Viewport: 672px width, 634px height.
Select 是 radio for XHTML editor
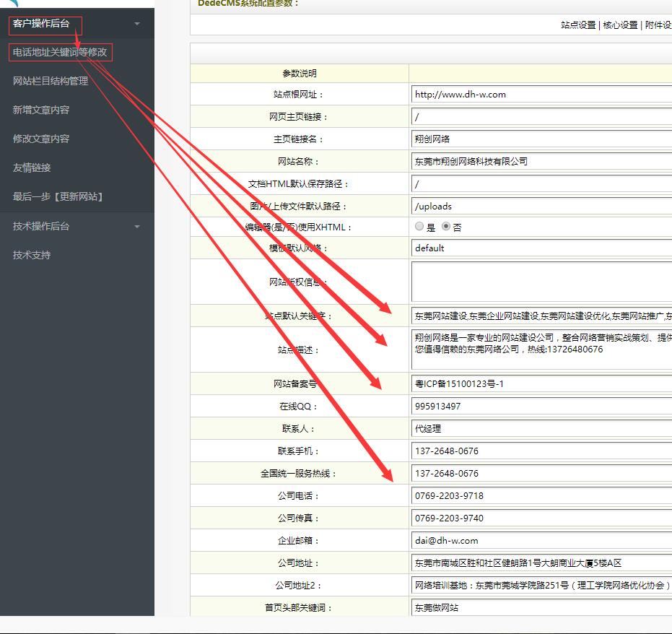tap(419, 226)
